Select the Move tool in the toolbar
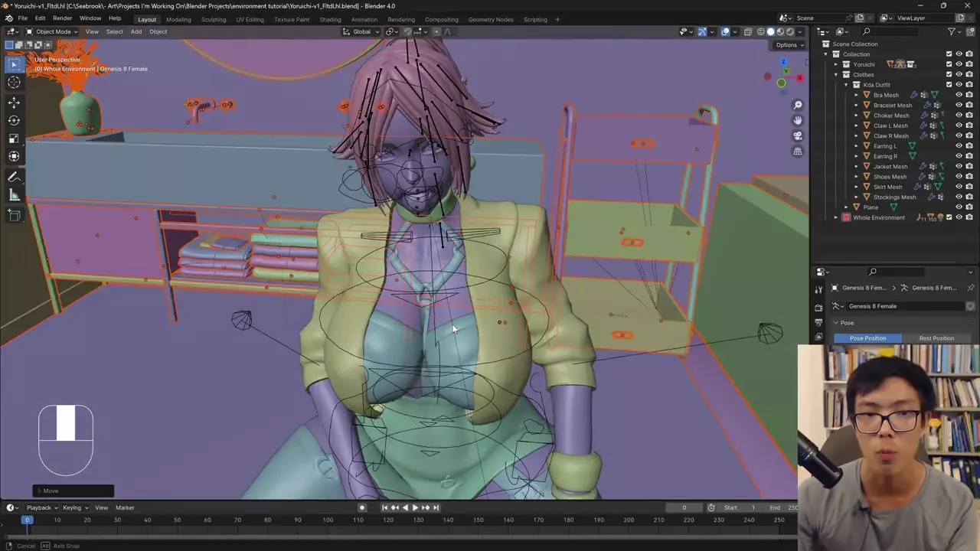The width and height of the screenshot is (980, 551). pos(14,102)
